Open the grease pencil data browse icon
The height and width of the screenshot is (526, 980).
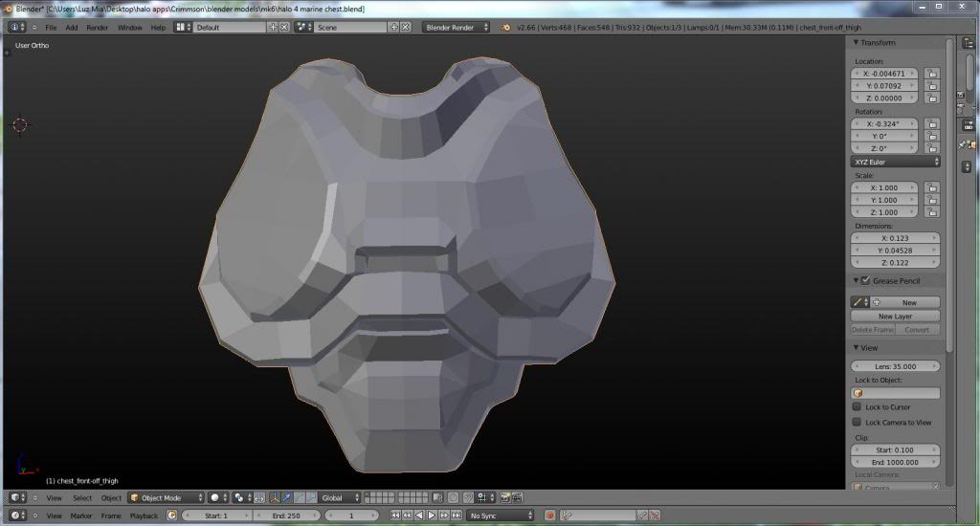tap(860, 303)
